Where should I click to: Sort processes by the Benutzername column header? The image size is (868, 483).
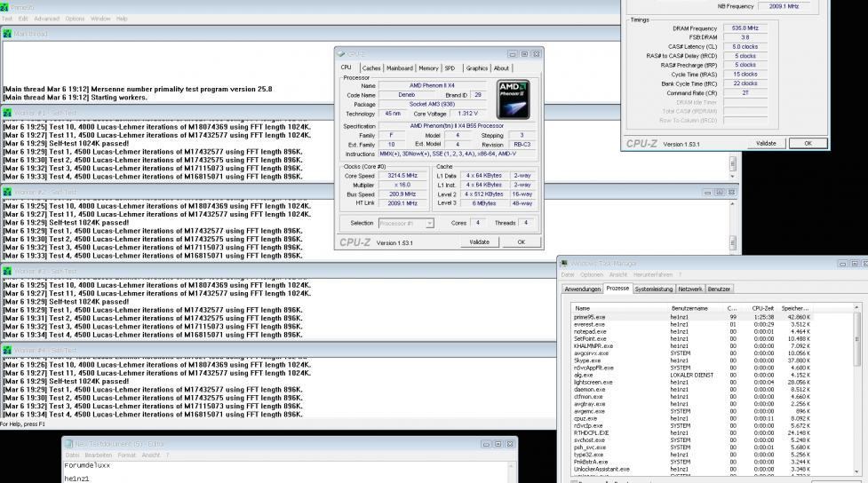pos(696,308)
